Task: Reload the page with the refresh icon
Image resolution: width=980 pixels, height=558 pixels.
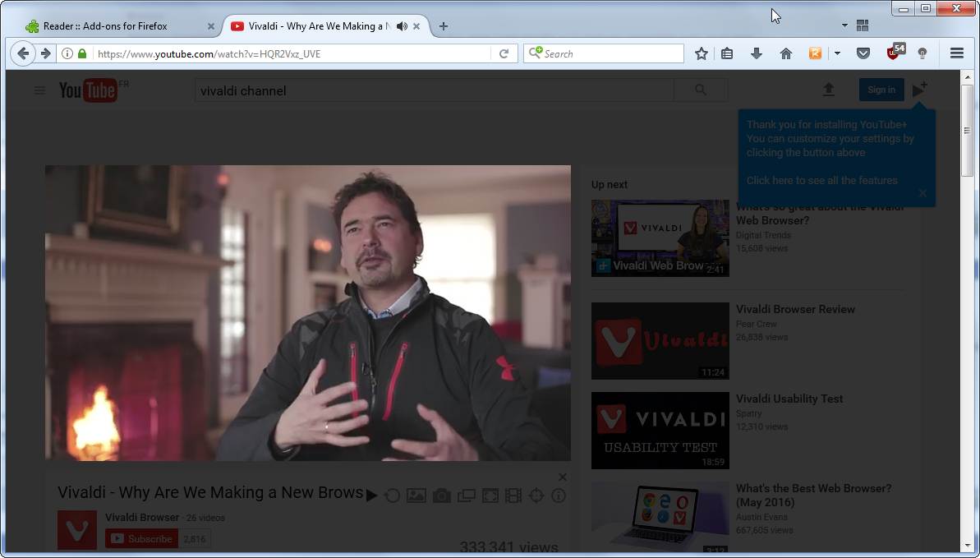Action: click(504, 53)
